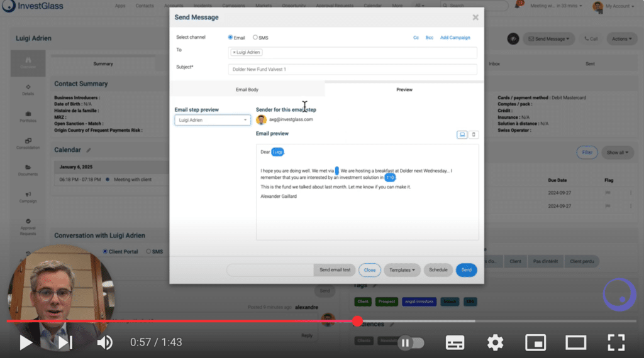
Task: Click the test email address input field
Action: [270, 270]
